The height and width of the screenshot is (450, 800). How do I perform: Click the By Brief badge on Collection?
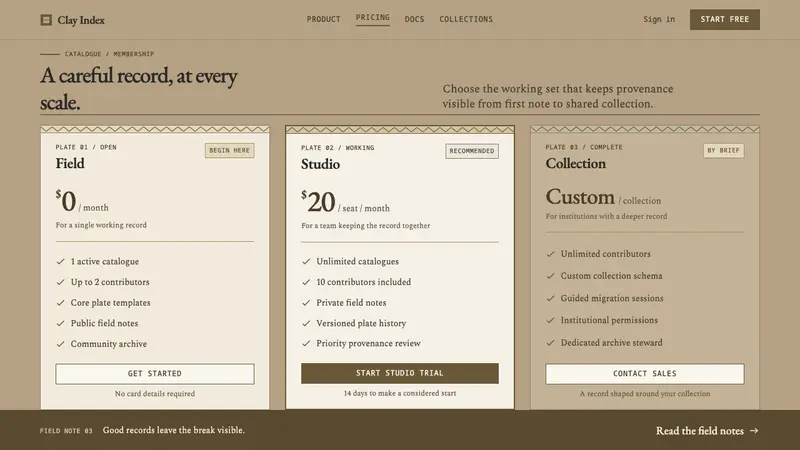pyautogui.click(x=723, y=151)
